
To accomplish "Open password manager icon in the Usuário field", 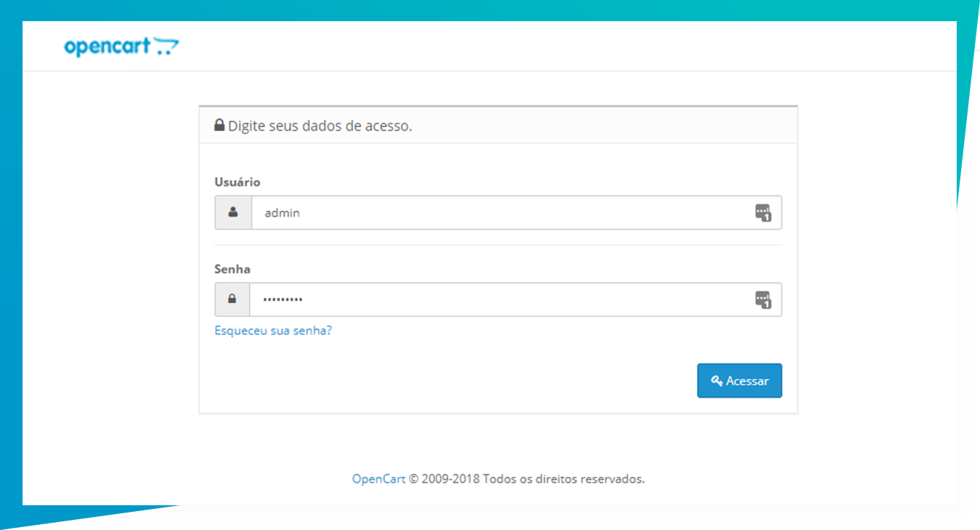I will tap(762, 213).
